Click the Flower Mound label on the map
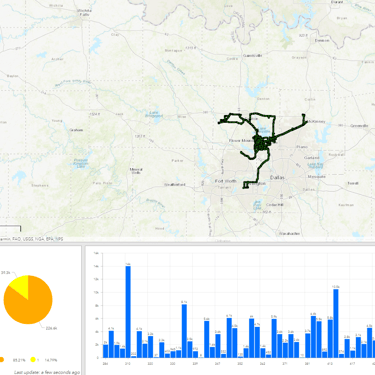The width and height of the screenshot is (375, 375). tap(241, 141)
